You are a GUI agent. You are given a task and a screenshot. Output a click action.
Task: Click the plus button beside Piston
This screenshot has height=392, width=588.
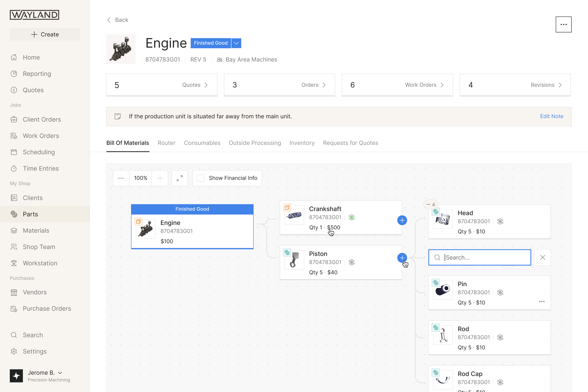[x=402, y=258]
